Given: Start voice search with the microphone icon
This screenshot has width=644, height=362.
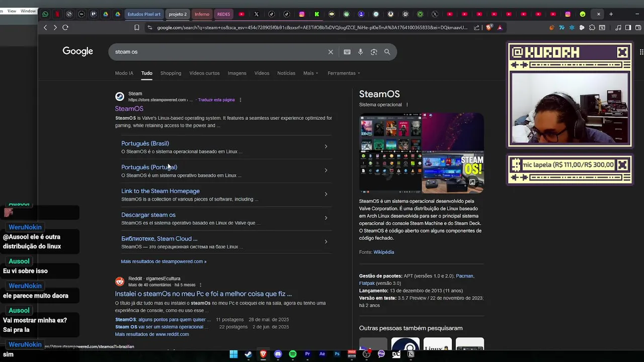Looking at the screenshot, I should coord(360,52).
